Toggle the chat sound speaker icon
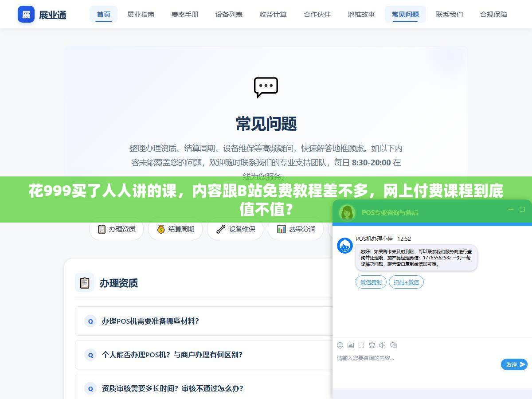532x399 pixels. click(x=382, y=345)
